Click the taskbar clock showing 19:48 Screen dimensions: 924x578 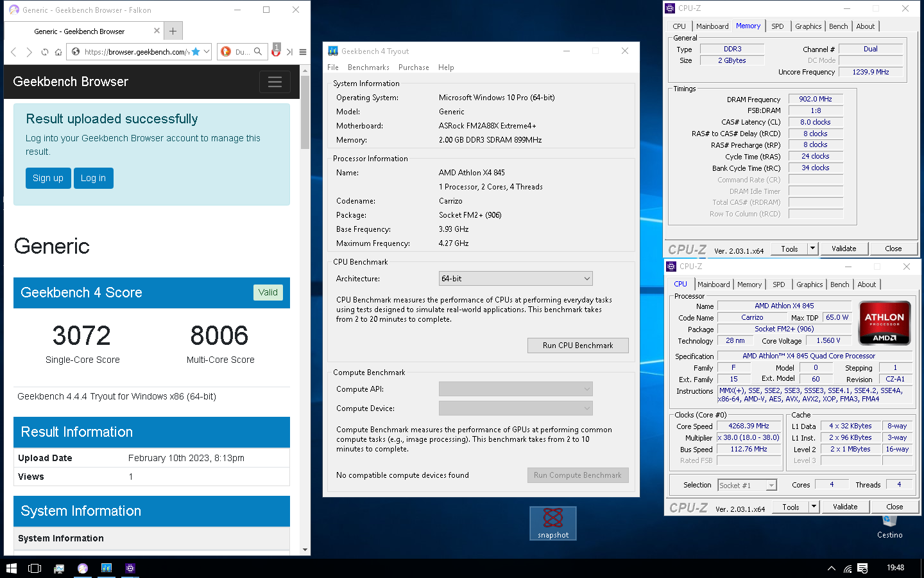(895, 568)
